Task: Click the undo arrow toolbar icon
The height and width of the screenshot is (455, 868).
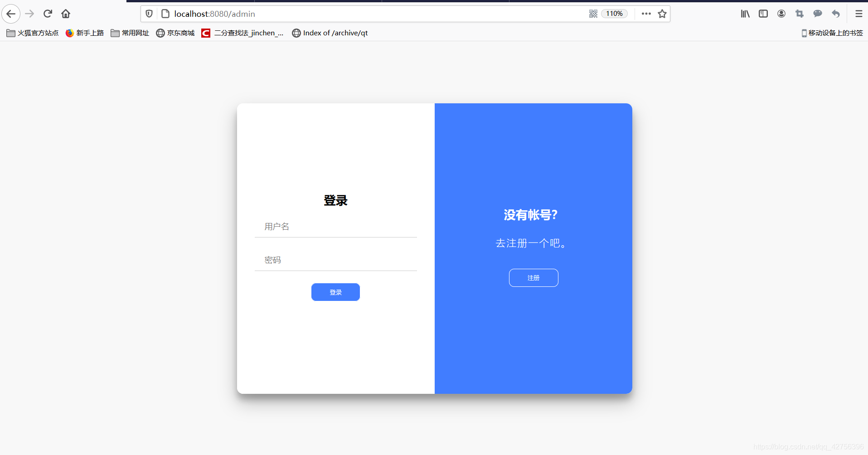Action: (836, 14)
